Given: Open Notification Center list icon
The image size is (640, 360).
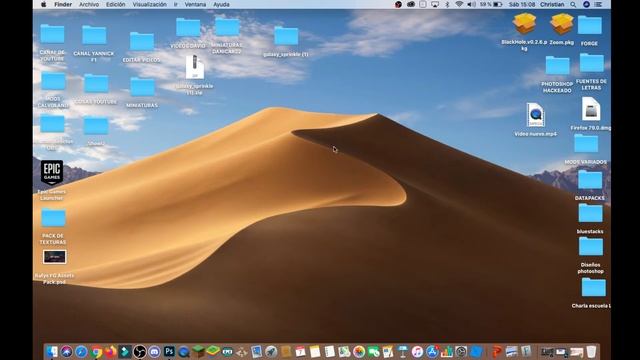Looking at the screenshot, I should [598, 4].
